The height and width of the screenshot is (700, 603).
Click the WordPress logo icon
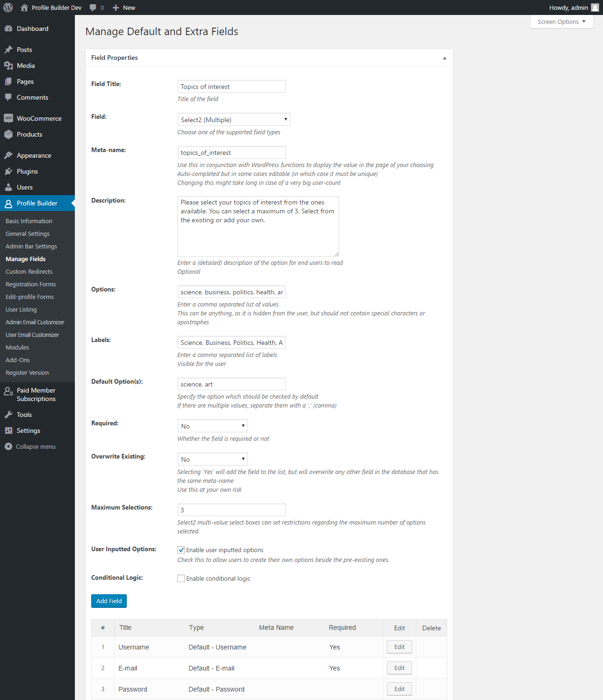click(x=8, y=7)
